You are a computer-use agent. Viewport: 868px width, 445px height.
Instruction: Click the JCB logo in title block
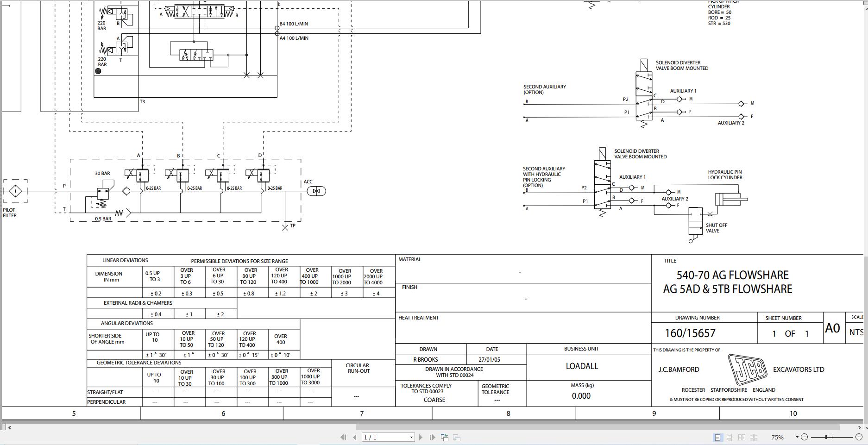pyautogui.click(x=747, y=369)
